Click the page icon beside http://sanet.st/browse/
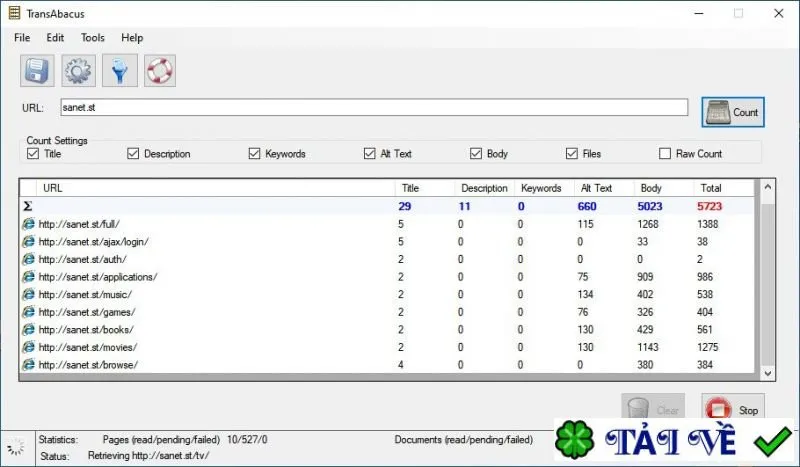The image size is (800, 467). [x=29, y=365]
